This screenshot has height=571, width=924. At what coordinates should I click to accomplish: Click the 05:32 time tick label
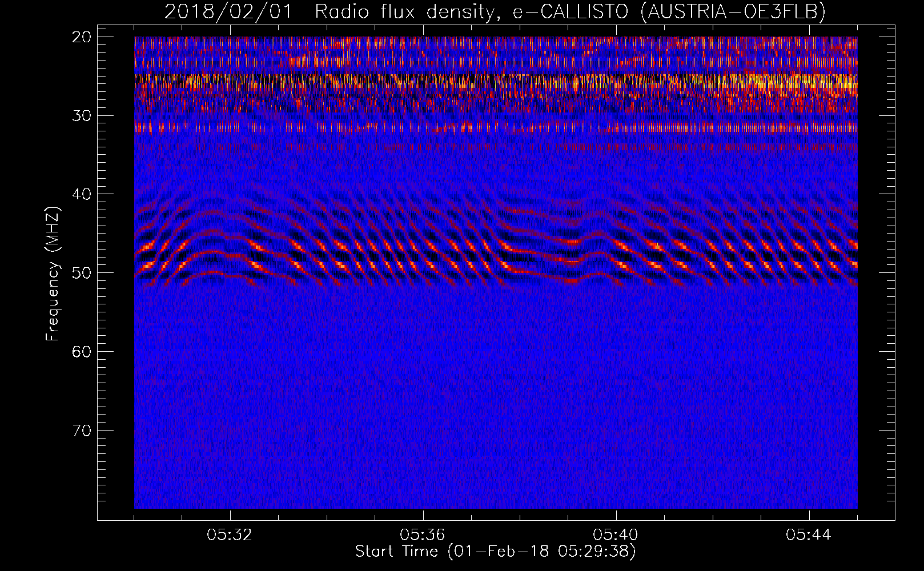tap(230, 535)
